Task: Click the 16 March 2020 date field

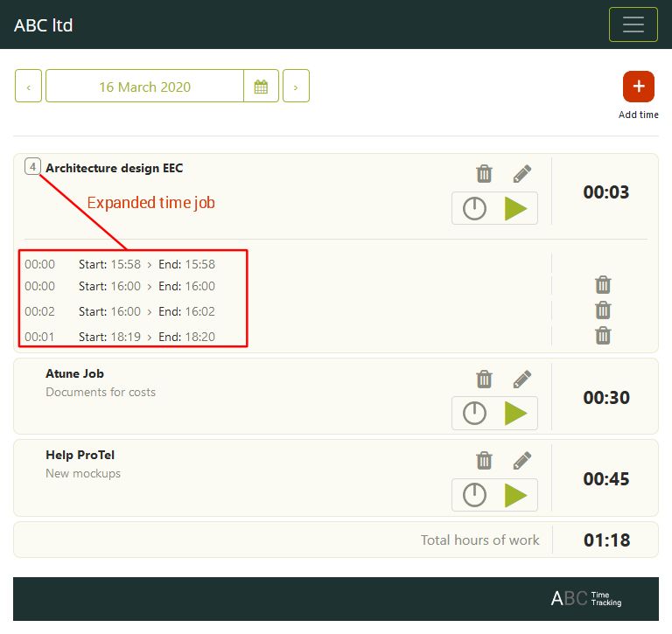Action: point(145,86)
